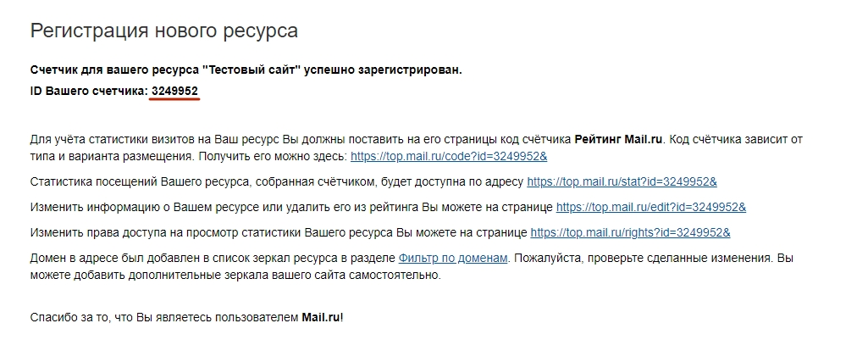Click the sentence starting Изменить права доступа
The width and height of the screenshot is (868, 351).
click(x=279, y=233)
